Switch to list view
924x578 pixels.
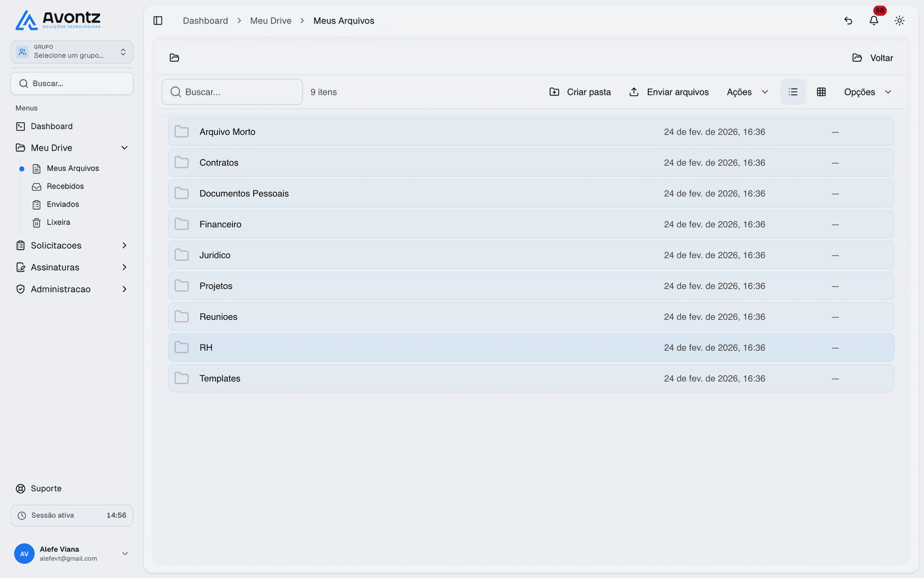(793, 92)
